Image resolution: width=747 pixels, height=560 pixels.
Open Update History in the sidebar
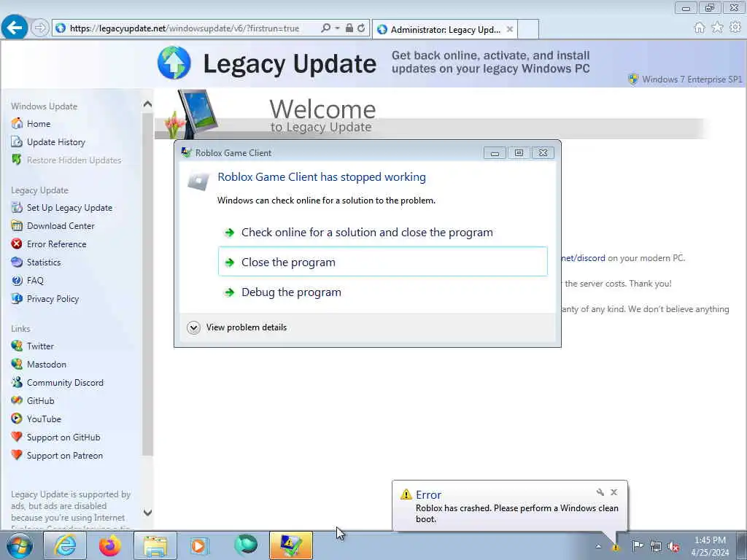pyautogui.click(x=55, y=142)
